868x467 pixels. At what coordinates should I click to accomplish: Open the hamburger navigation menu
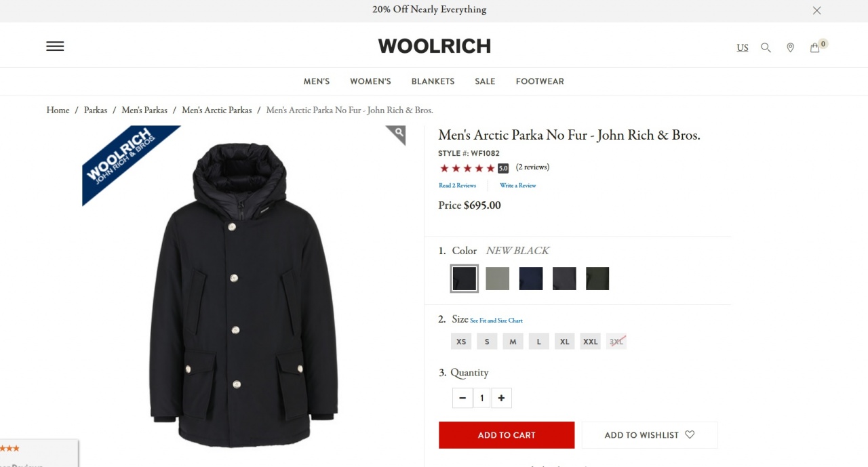[x=55, y=46]
